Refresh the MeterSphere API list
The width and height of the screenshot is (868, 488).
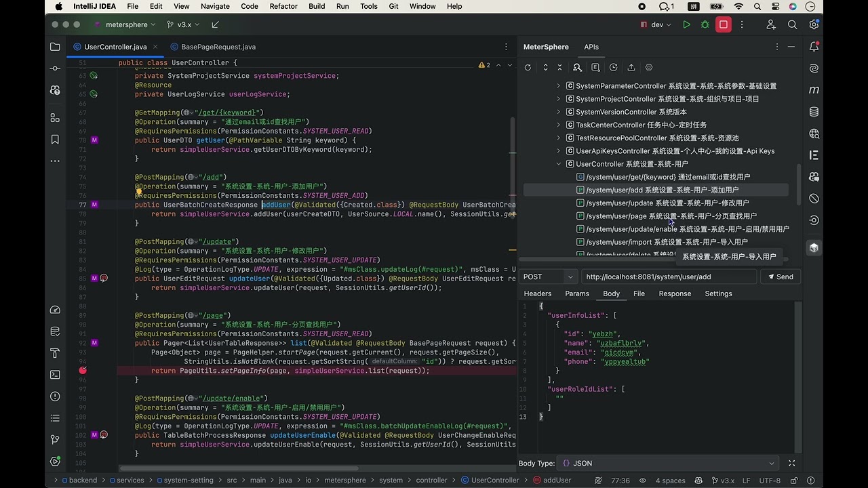click(x=528, y=68)
